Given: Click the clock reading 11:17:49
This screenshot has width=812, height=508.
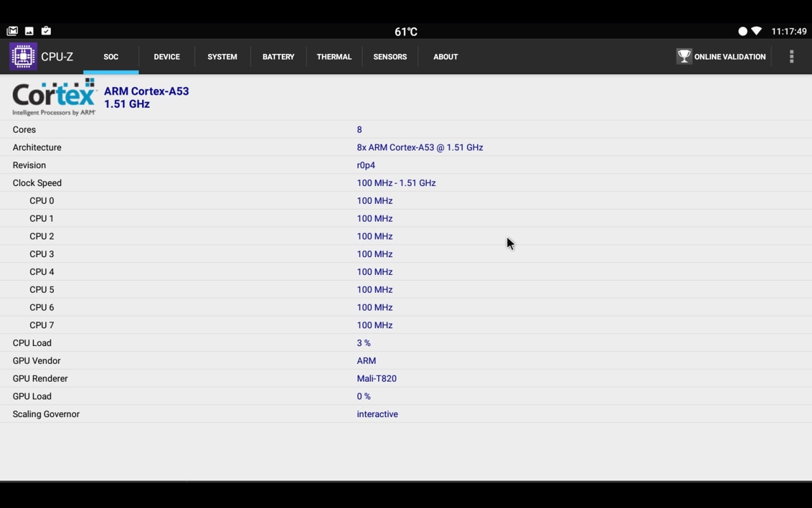Looking at the screenshot, I should (789, 31).
